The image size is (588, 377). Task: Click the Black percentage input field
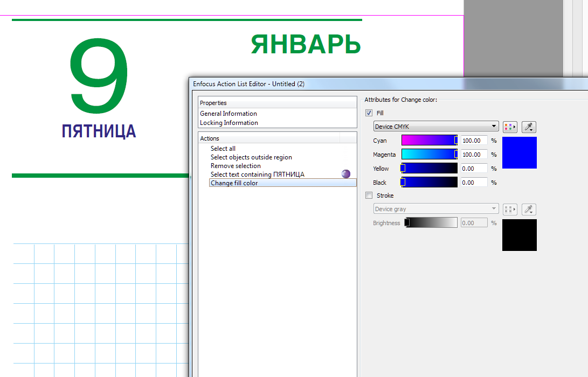474,183
